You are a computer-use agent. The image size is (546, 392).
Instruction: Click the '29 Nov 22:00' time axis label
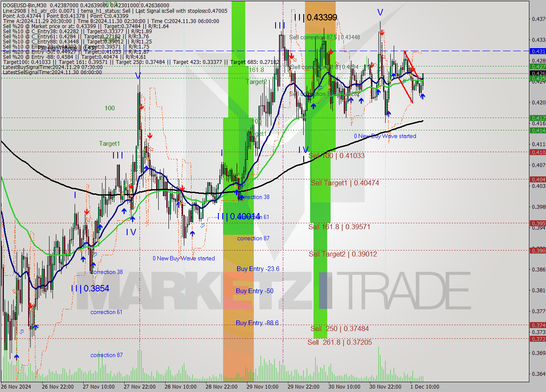click(x=304, y=387)
